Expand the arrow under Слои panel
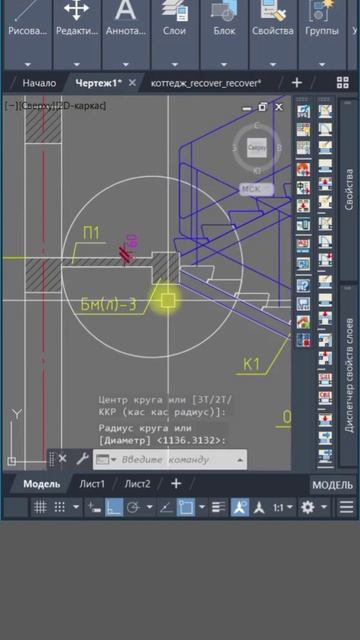The width and height of the screenshot is (360, 640). (175, 64)
